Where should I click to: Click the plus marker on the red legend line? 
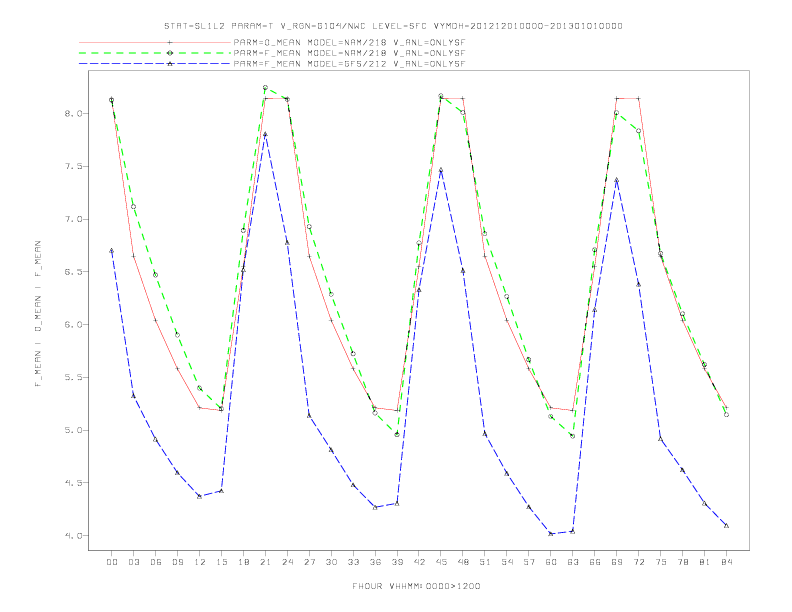point(170,42)
